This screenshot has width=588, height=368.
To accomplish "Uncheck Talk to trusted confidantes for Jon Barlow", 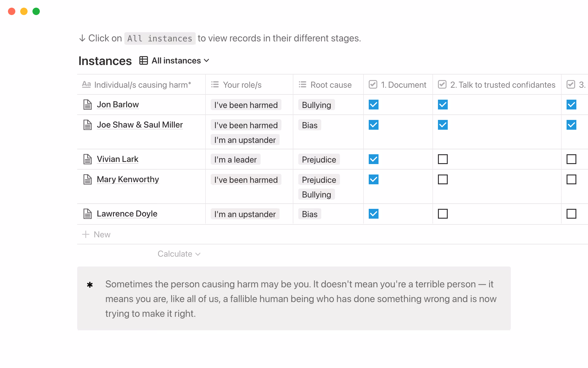I will click(443, 105).
